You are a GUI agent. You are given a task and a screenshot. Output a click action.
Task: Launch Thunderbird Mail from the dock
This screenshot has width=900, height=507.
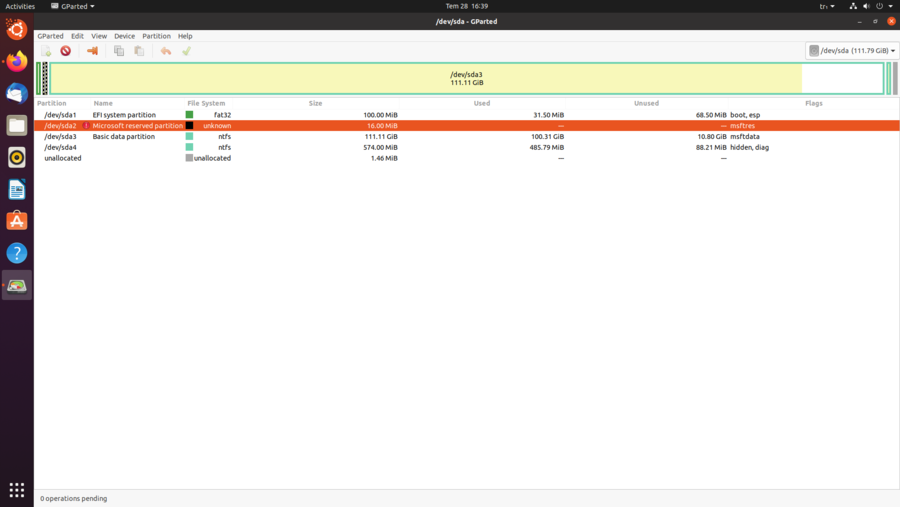17,93
